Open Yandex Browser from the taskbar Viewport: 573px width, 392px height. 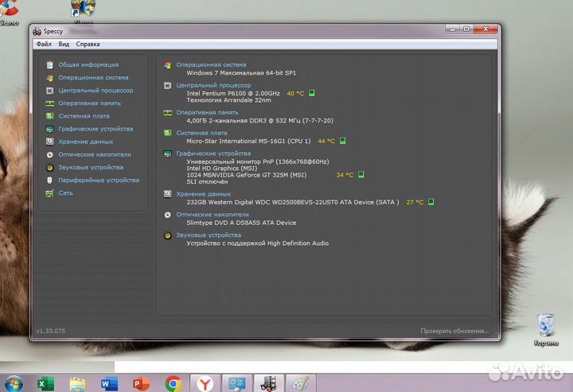[205, 383]
